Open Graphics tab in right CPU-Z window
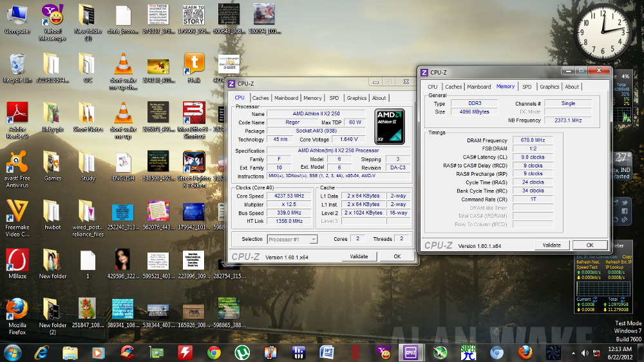The height and width of the screenshot is (362, 644). coord(549,87)
